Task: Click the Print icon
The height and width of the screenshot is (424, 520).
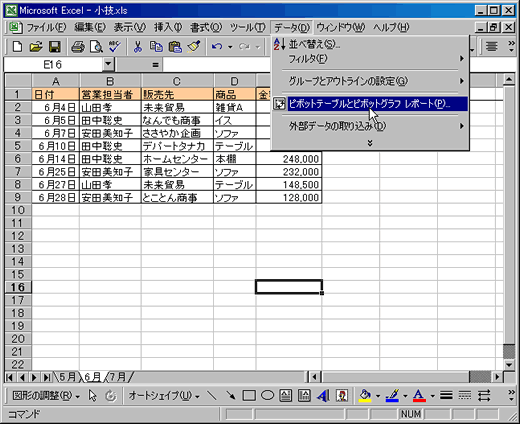Action: pos(78,47)
